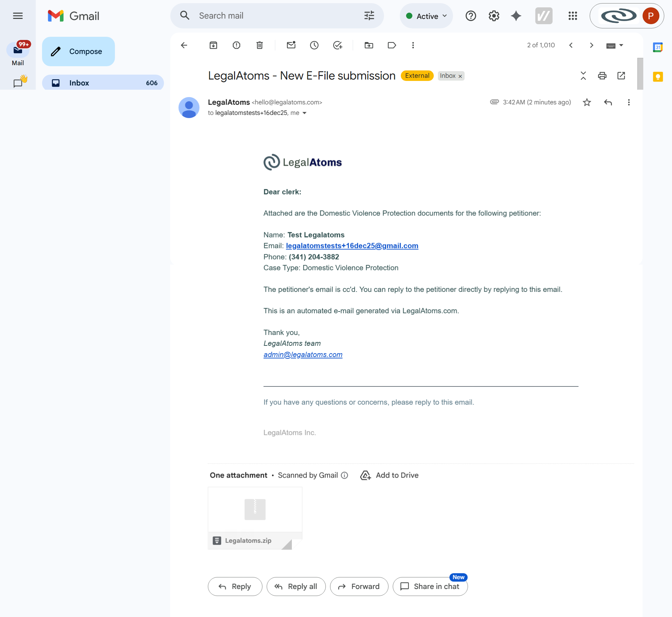Print the entire email conversation
Viewport: 672px width, 617px height.
602,76
